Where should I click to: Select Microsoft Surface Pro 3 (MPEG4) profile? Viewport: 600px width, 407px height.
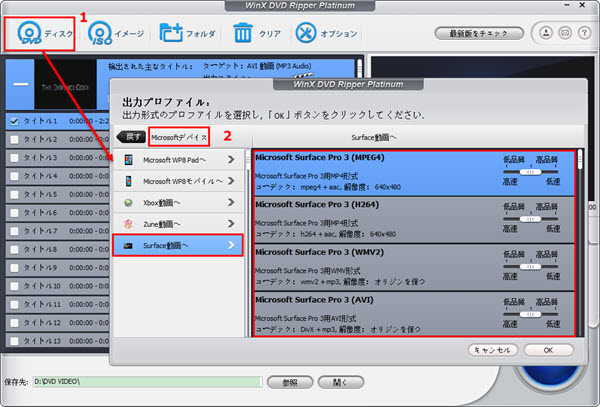pyautogui.click(x=414, y=173)
